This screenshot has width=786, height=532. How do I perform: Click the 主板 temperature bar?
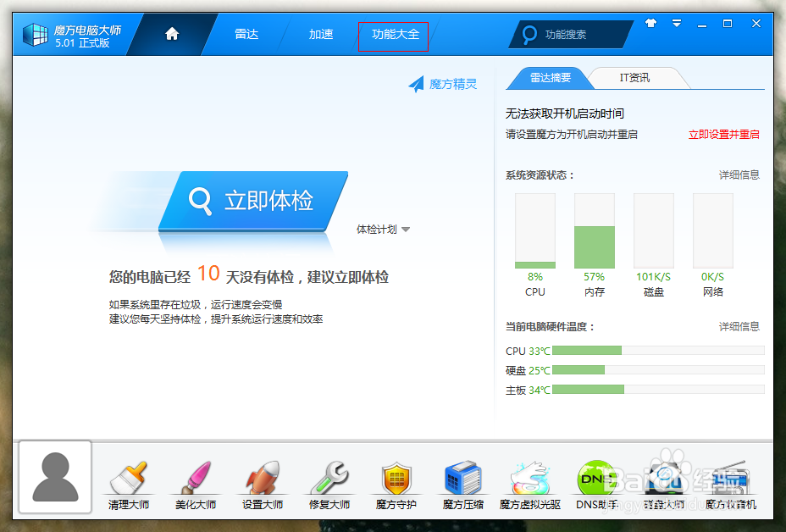point(658,389)
